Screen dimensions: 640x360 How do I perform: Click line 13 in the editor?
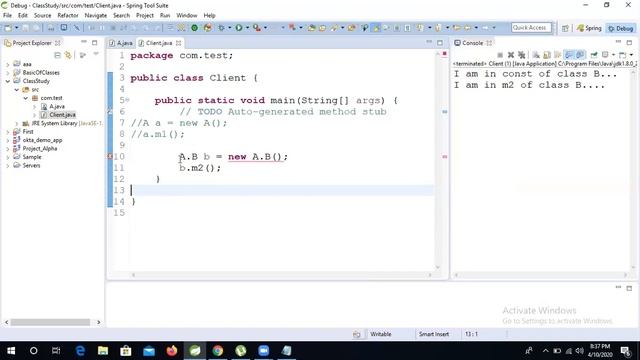pos(282,190)
